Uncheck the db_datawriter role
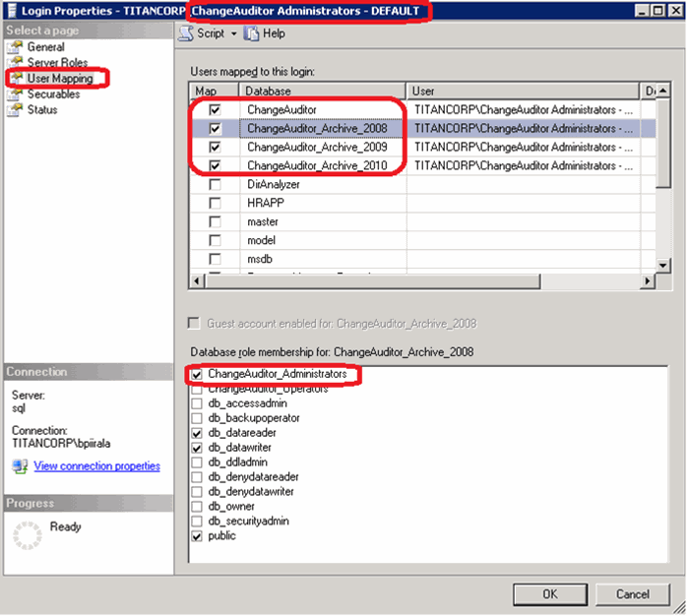This screenshot has width=687, height=616. click(197, 448)
